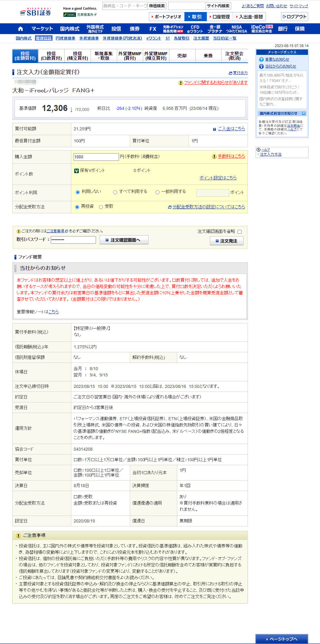Select 受取 for dividend receipt method

point(101,207)
